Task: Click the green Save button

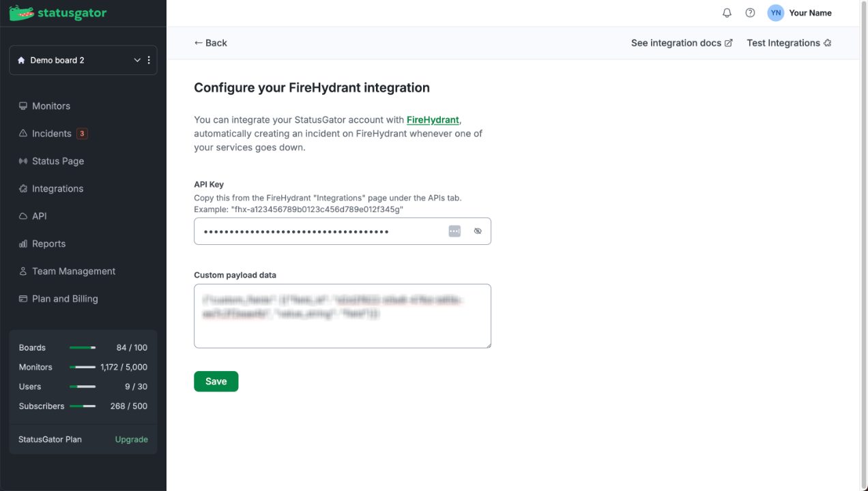Action: click(x=216, y=381)
